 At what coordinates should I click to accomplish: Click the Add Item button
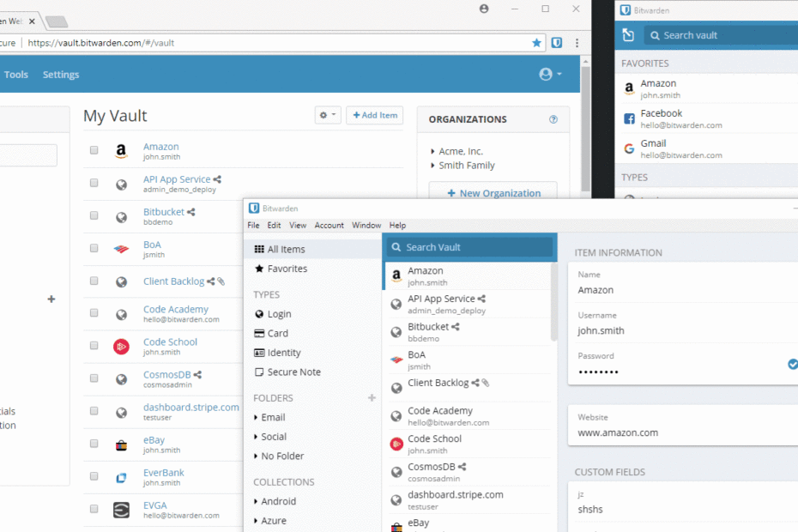pos(375,115)
